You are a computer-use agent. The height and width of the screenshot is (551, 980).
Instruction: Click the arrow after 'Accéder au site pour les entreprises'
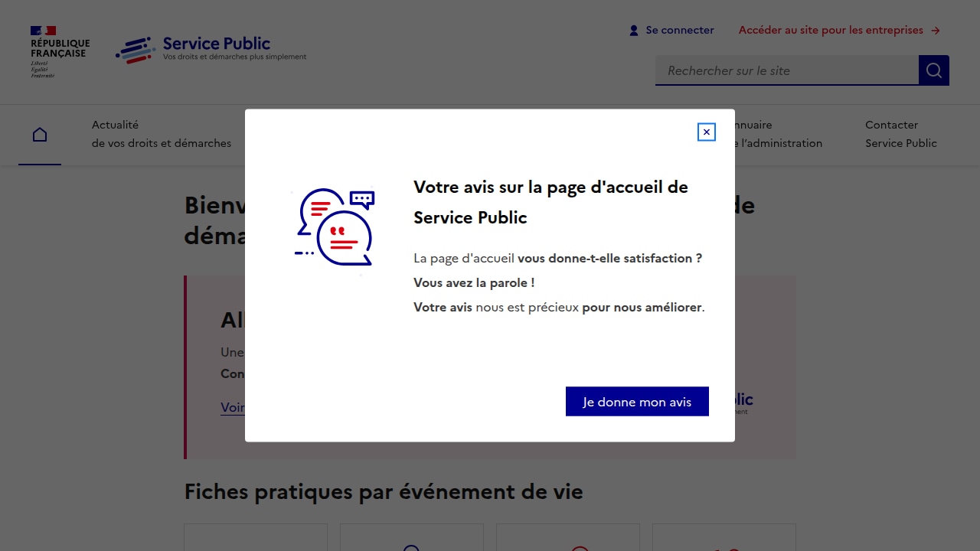click(936, 31)
